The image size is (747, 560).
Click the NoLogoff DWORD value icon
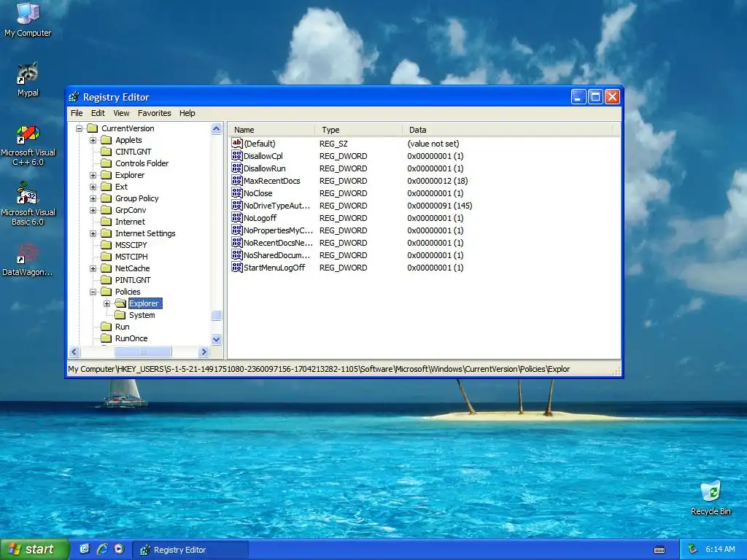click(237, 217)
